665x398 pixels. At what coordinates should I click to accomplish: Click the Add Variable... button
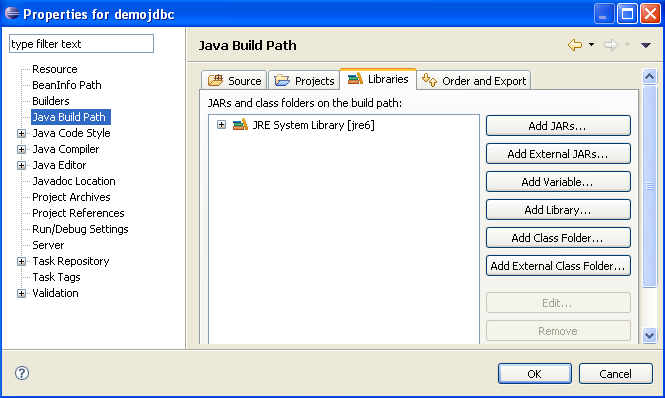tap(558, 182)
